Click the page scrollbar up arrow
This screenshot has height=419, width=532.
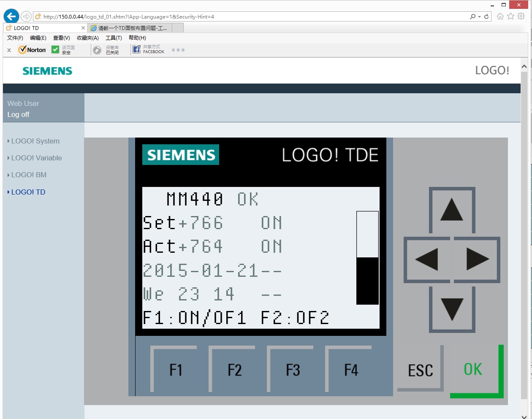(524, 67)
